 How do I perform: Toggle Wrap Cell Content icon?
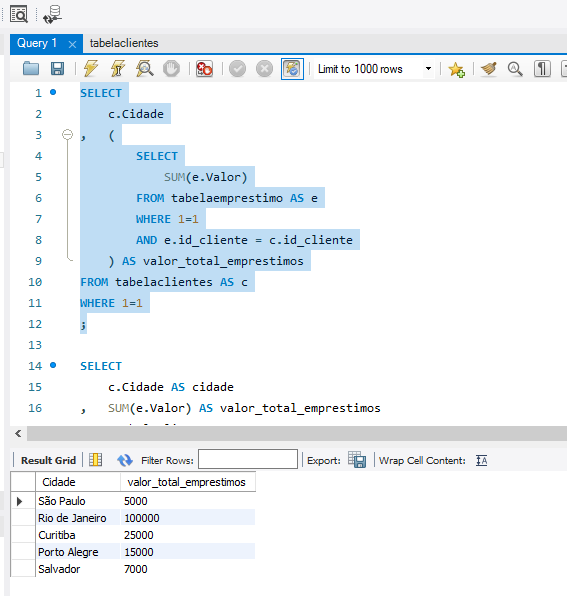click(481, 460)
